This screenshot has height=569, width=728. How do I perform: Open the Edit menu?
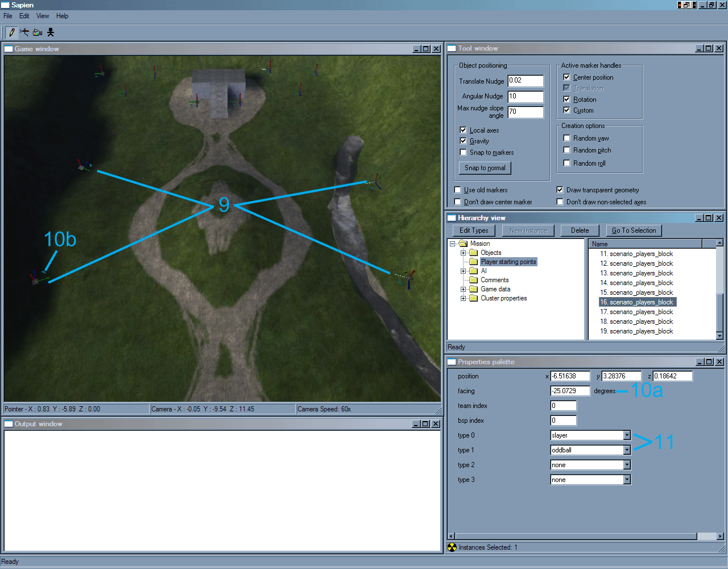(24, 16)
